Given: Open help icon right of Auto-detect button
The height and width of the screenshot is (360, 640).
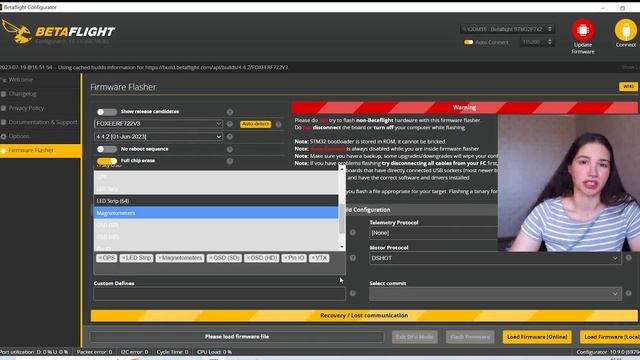Looking at the screenshot, I should tap(278, 124).
